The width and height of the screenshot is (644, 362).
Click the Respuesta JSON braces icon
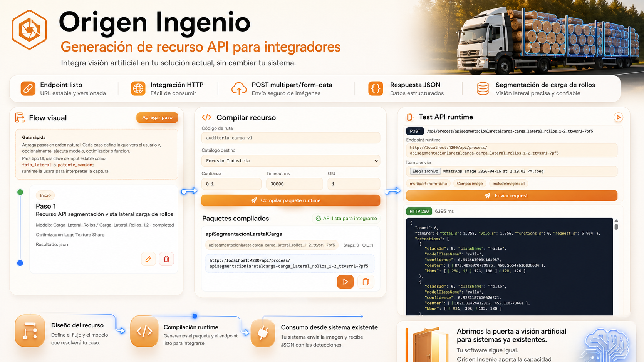[376, 88]
